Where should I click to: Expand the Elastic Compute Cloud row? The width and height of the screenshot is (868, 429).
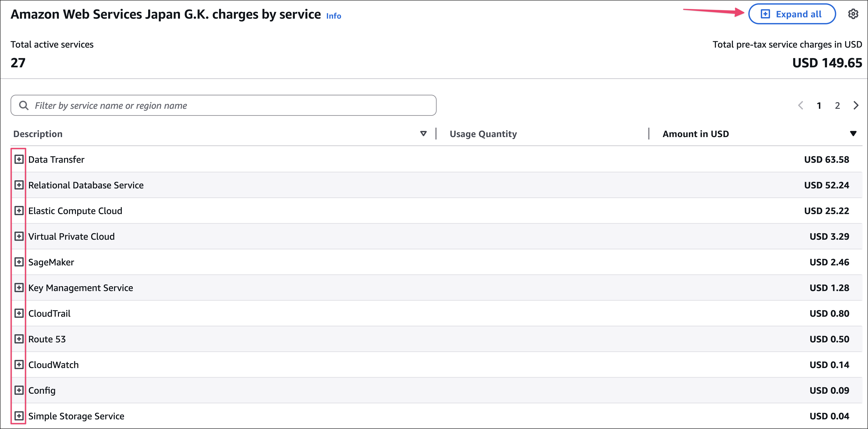pos(19,211)
